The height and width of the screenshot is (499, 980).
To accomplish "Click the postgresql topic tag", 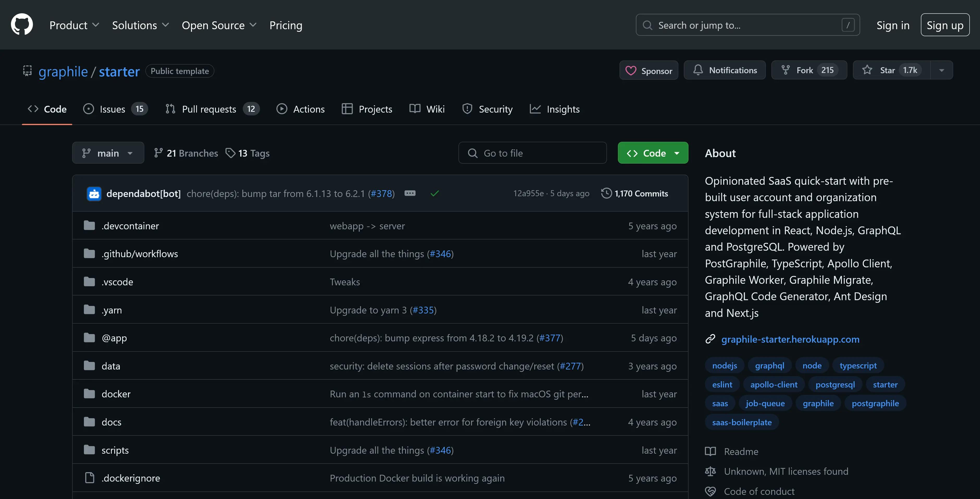I will click(835, 384).
